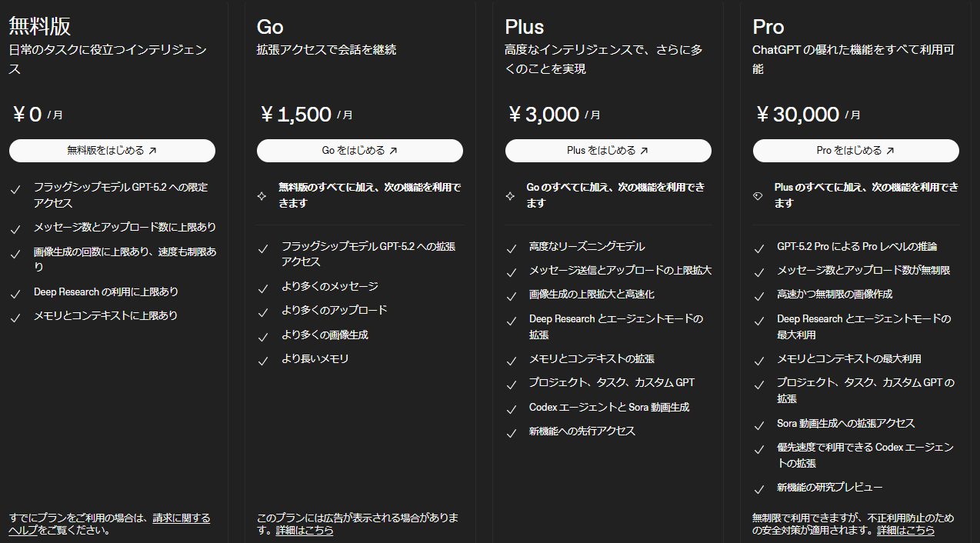This screenshot has height=543, width=980.
Task: Click the checkmark beside より長いメモリ in Go
Action: point(263,358)
